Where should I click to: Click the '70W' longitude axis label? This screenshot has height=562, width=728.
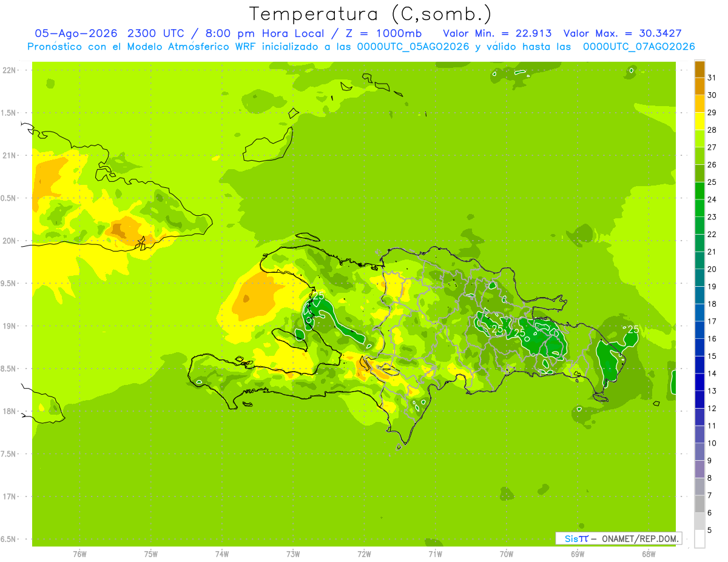pyautogui.click(x=507, y=554)
